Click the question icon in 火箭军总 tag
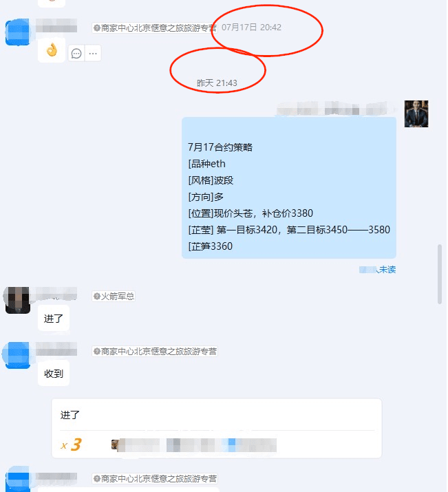This screenshot has height=492, width=448. point(97,296)
